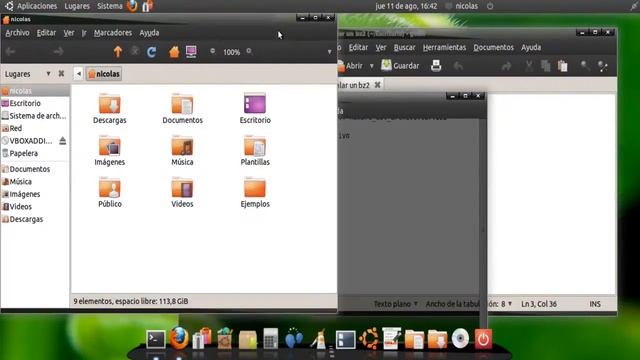This screenshot has height=360, width=640.
Task: Select the Público folder
Action: click(x=109, y=193)
